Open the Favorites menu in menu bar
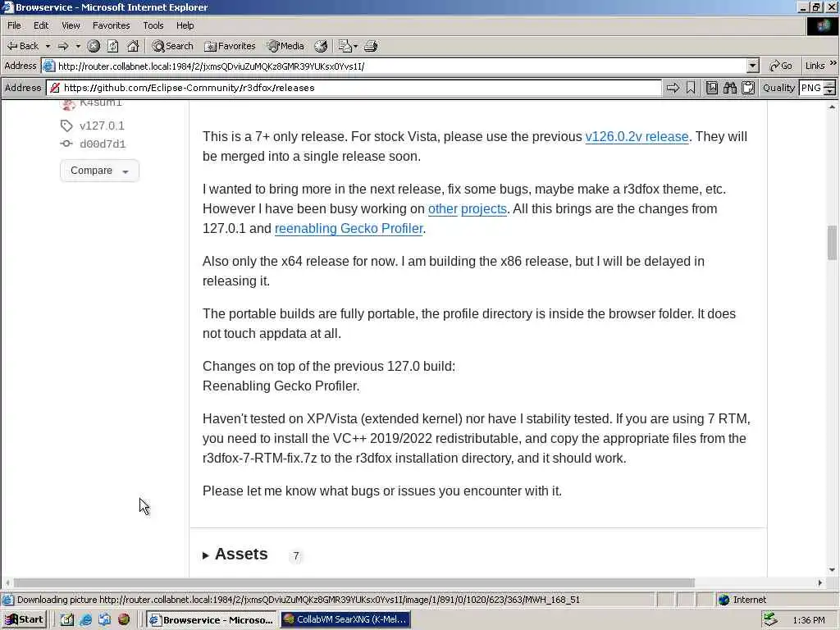 pos(111,25)
